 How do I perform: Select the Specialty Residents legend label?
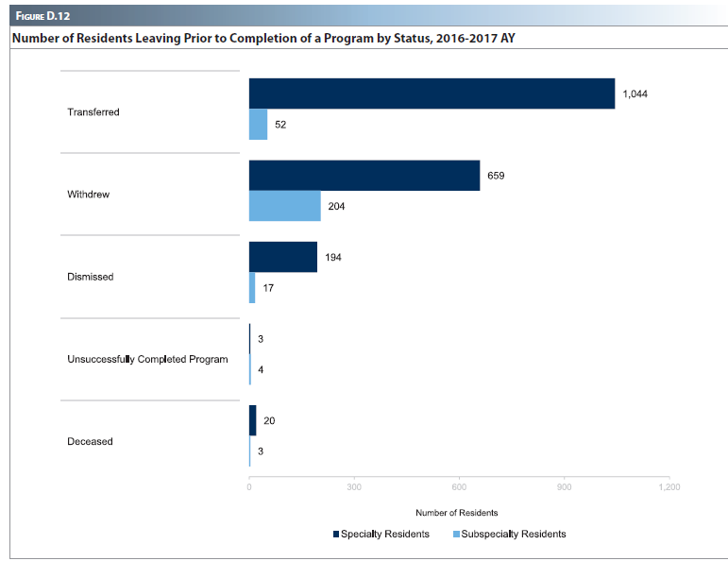point(384,535)
